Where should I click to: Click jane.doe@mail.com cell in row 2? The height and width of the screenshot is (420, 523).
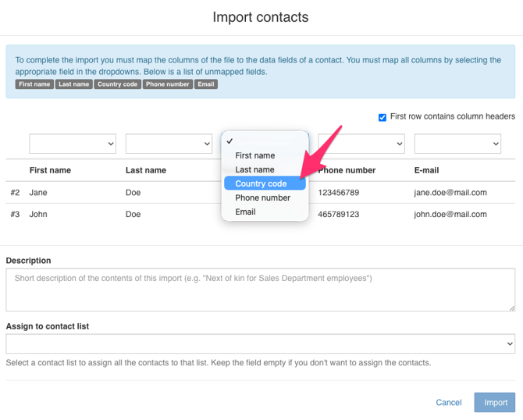click(x=450, y=192)
